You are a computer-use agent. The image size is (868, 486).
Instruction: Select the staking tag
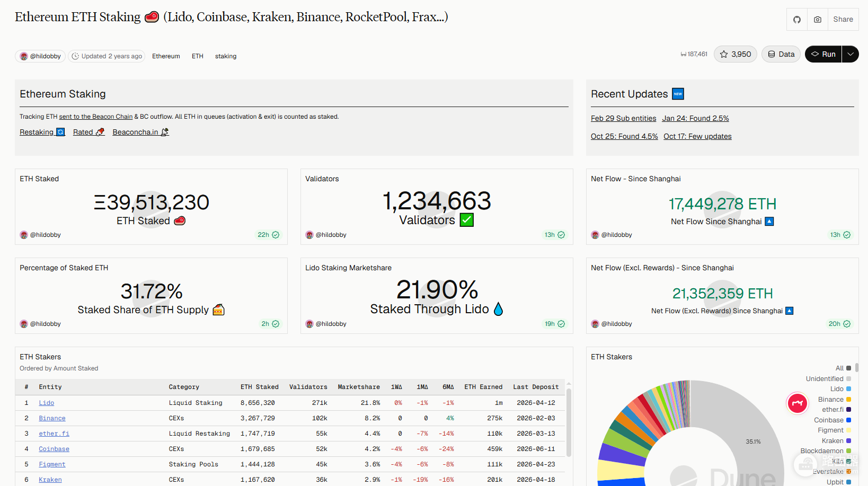pyautogui.click(x=226, y=56)
